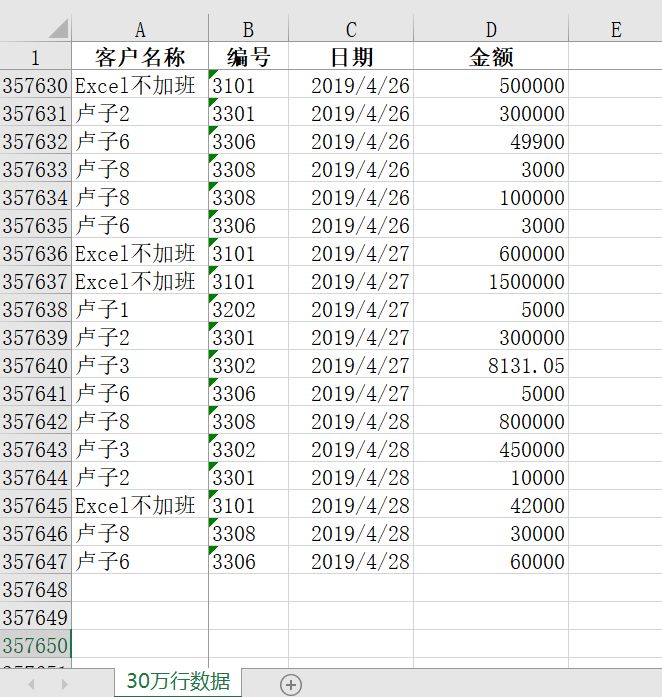Click Excel不加班 cell in row 357630
Viewport: 662px width, 697px height.
tap(140, 84)
